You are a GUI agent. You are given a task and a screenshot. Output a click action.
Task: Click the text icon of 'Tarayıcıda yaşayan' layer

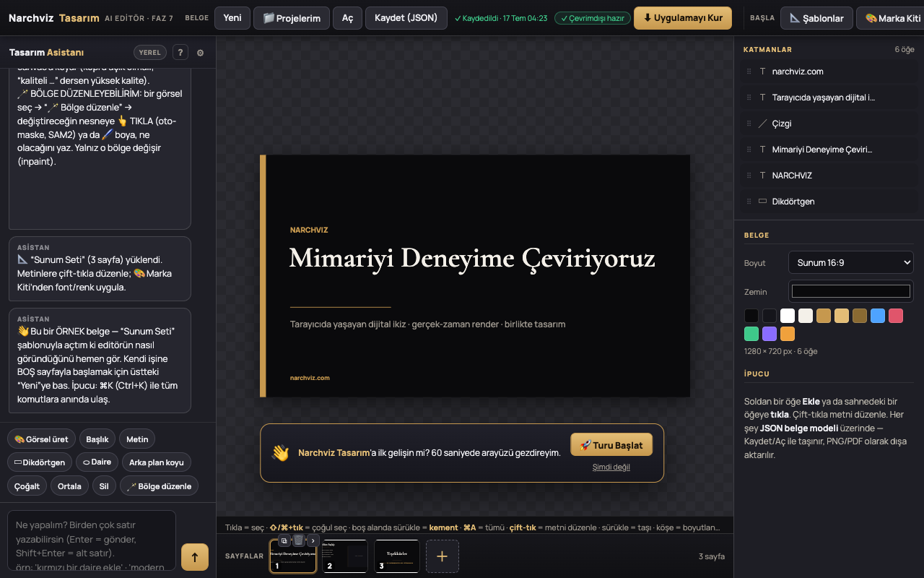point(763,98)
